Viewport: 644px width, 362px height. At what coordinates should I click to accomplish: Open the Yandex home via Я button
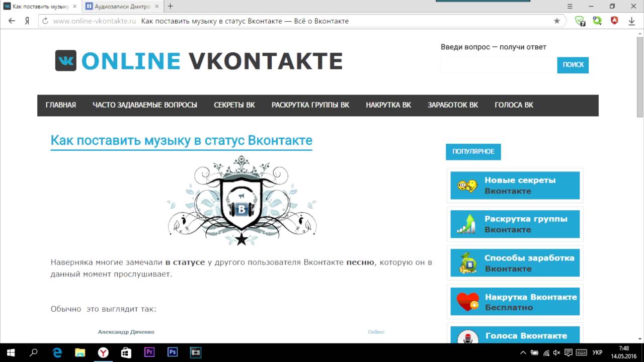(x=27, y=21)
